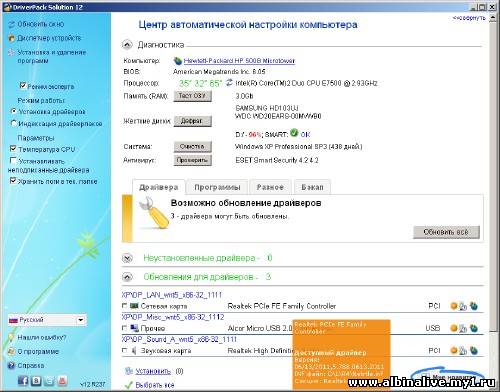Click the Facebook icon in sidebar

pyautogui.click(x=23, y=380)
